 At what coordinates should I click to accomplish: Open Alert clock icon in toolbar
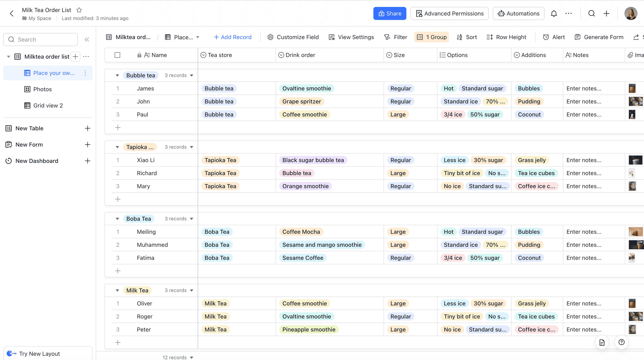pyautogui.click(x=546, y=37)
